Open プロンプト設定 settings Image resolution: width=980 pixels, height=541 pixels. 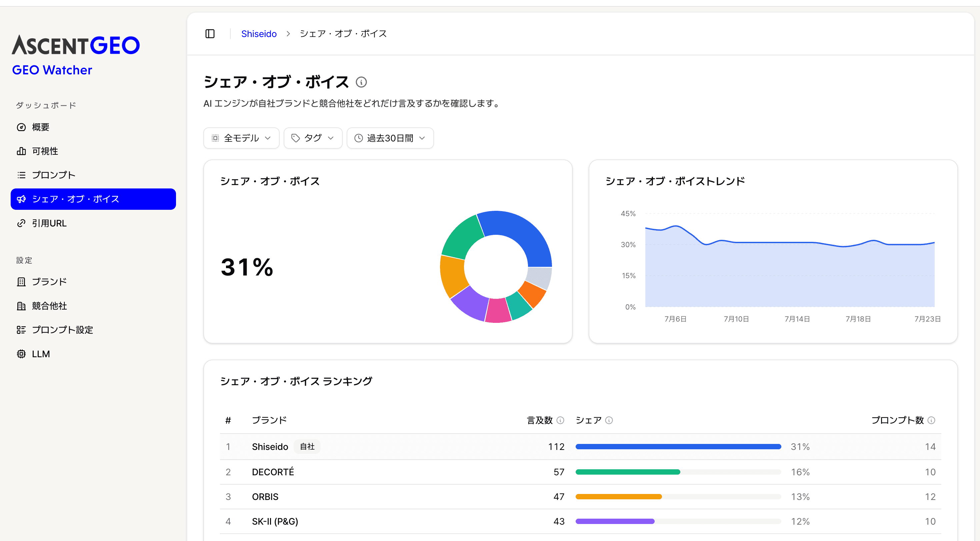coord(93,330)
